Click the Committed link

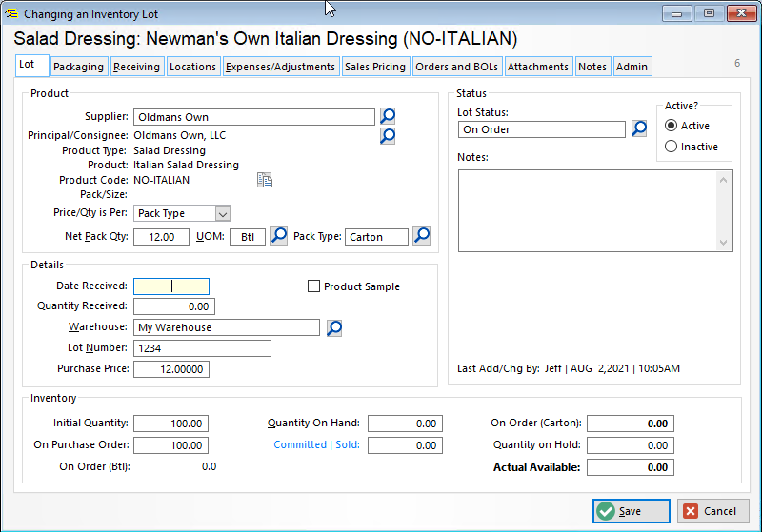click(x=300, y=444)
